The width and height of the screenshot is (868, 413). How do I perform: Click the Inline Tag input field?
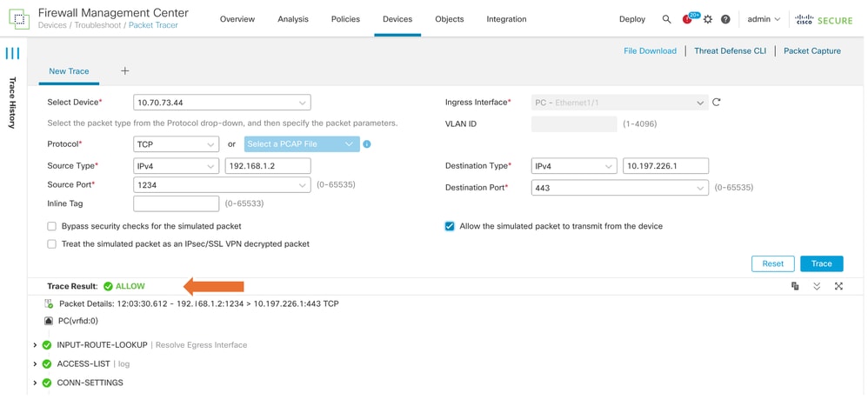point(176,203)
